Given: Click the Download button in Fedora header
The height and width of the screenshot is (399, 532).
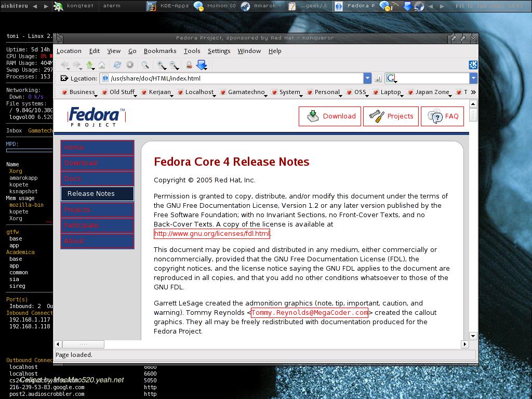Looking at the screenshot, I should (x=330, y=116).
